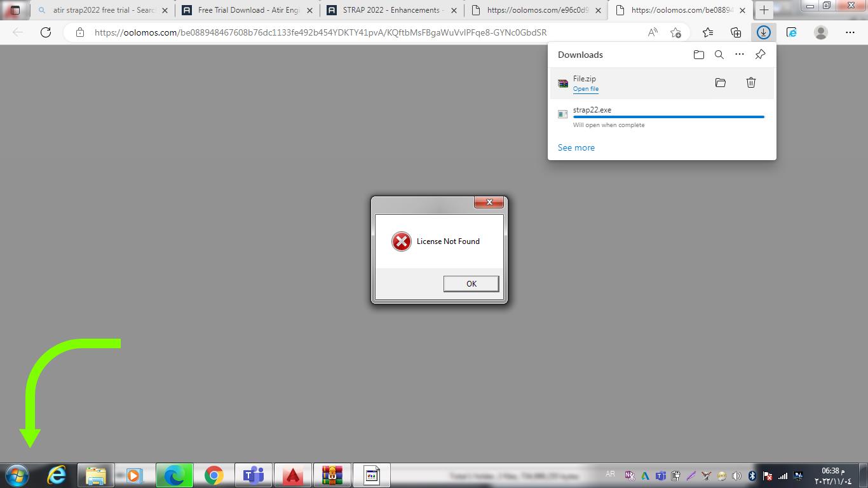868x488 pixels.
Task: Open WinRAR from the taskbar
Action: (332, 475)
